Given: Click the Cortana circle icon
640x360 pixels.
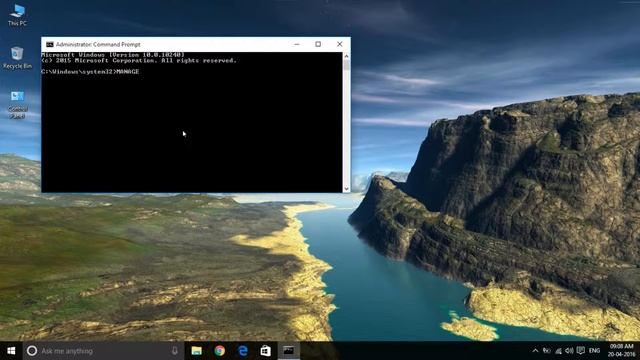Looking at the screenshot, I should [32, 351].
